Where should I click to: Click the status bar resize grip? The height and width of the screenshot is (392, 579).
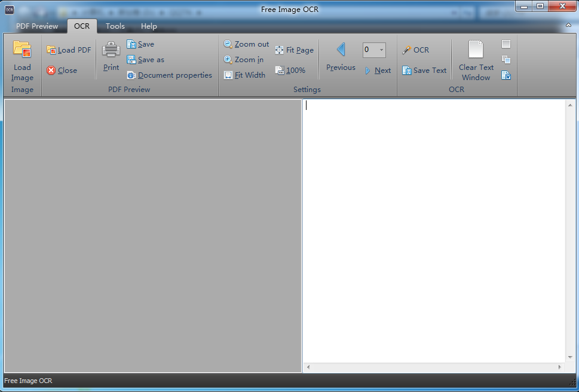coord(572,384)
